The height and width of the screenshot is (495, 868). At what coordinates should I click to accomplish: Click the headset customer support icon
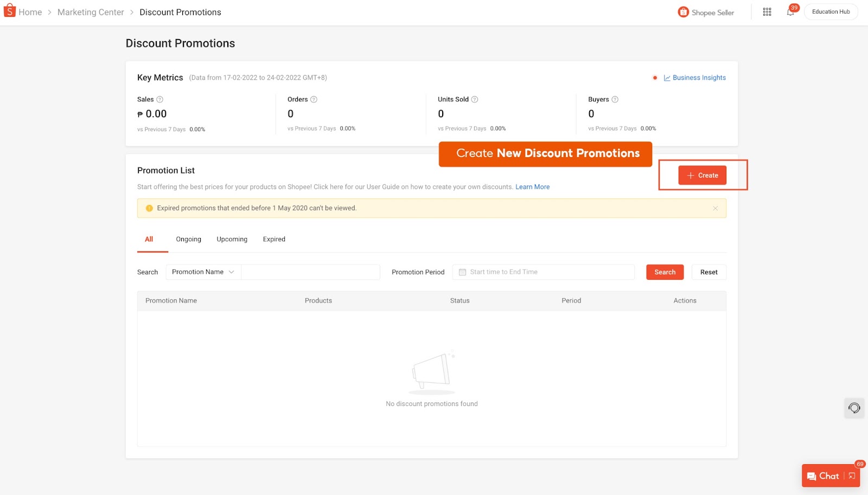(854, 408)
